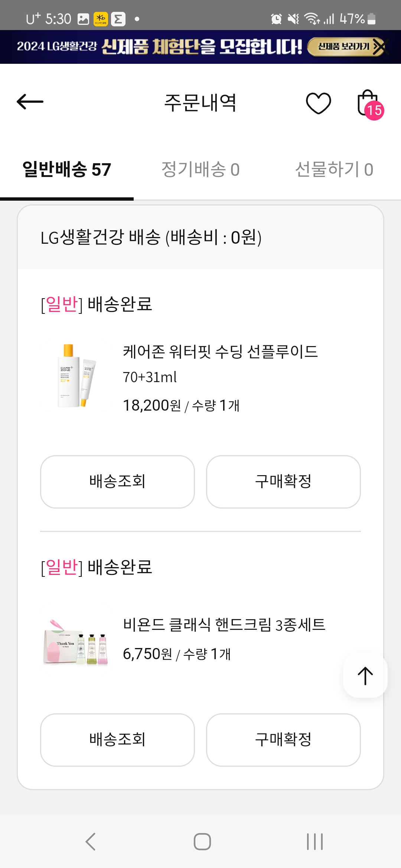Switch to the 정기배송 0 tab
401x868 pixels.
(200, 170)
